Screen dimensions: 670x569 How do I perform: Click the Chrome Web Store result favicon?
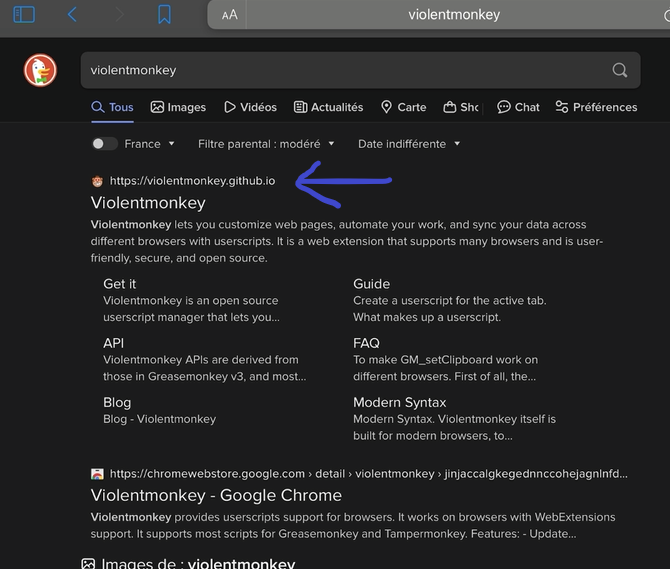pyautogui.click(x=97, y=474)
